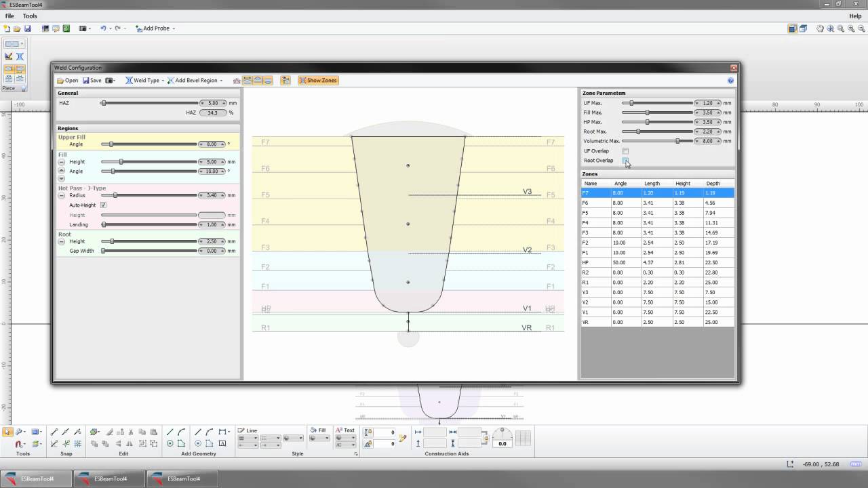
Task: Click the Undo arrow icon
Action: [x=103, y=28]
